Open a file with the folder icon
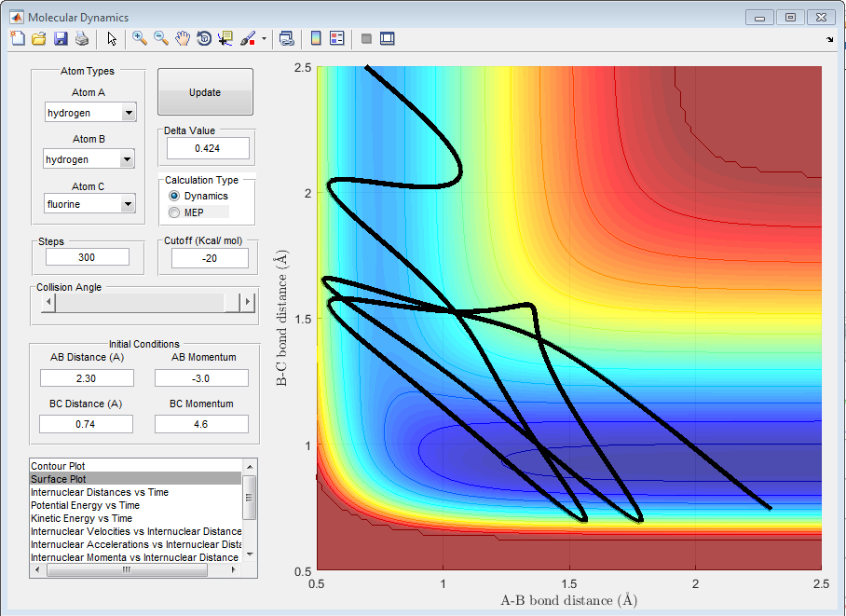Viewport: 846px width, 616px height. pyautogui.click(x=38, y=38)
